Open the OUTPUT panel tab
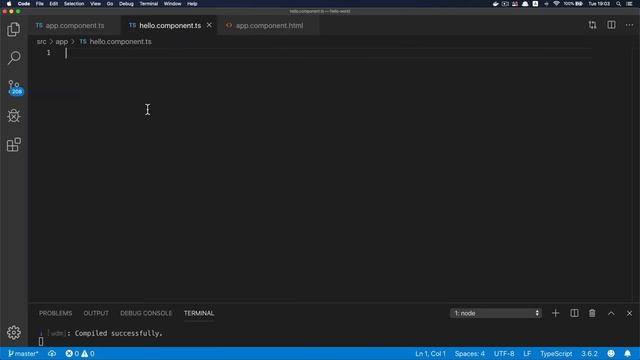This screenshot has height=360, width=640. point(96,313)
